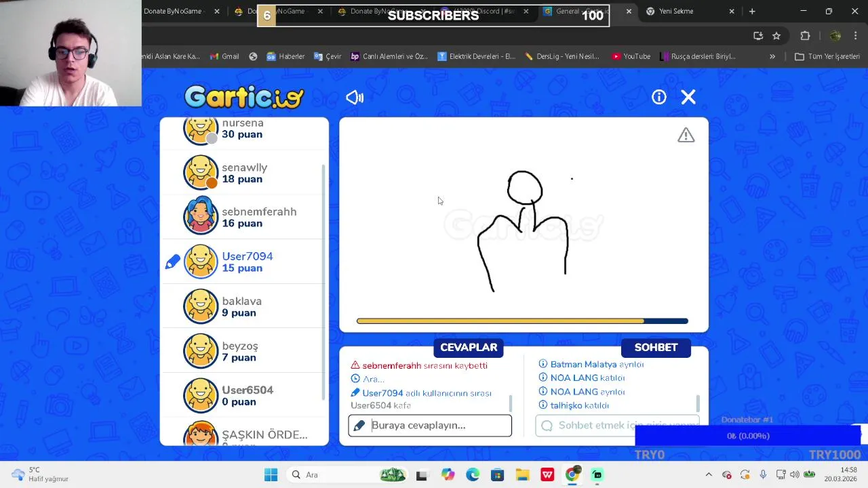Open File Explorer from taskbar
Viewport: 868px width, 488px height.
[x=522, y=474]
